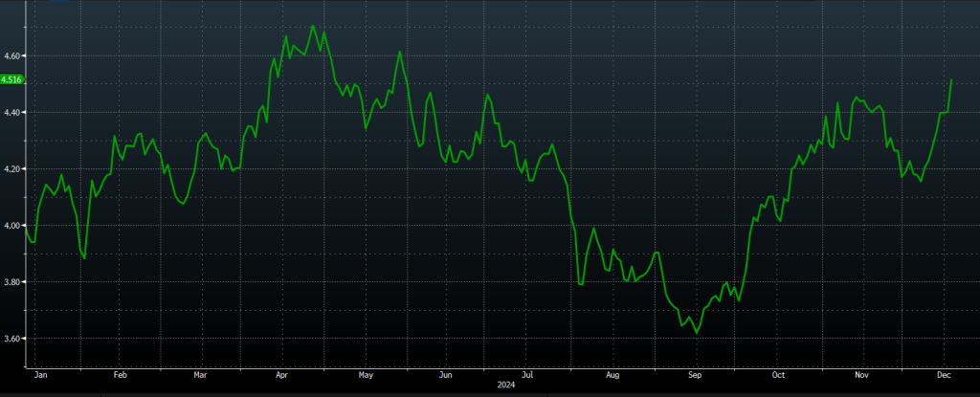Image resolution: width=980 pixels, height=397 pixels.
Task: Click the Sep month label
Action: click(x=695, y=375)
